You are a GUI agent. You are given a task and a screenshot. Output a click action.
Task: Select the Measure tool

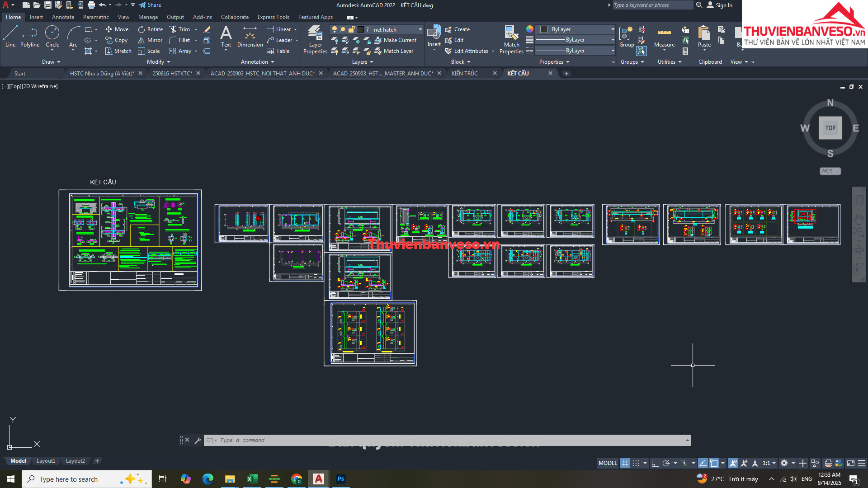[x=664, y=37]
